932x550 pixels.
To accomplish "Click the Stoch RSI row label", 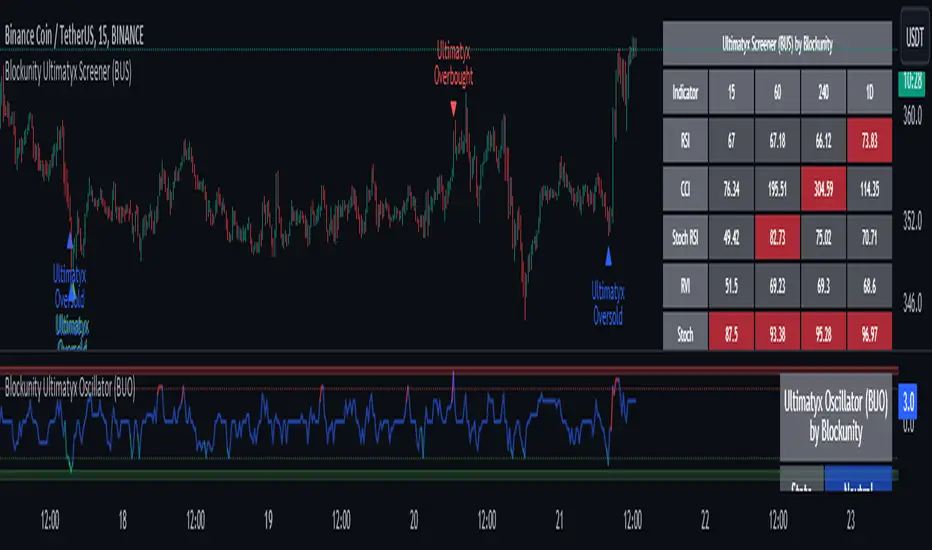I will (685, 238).
